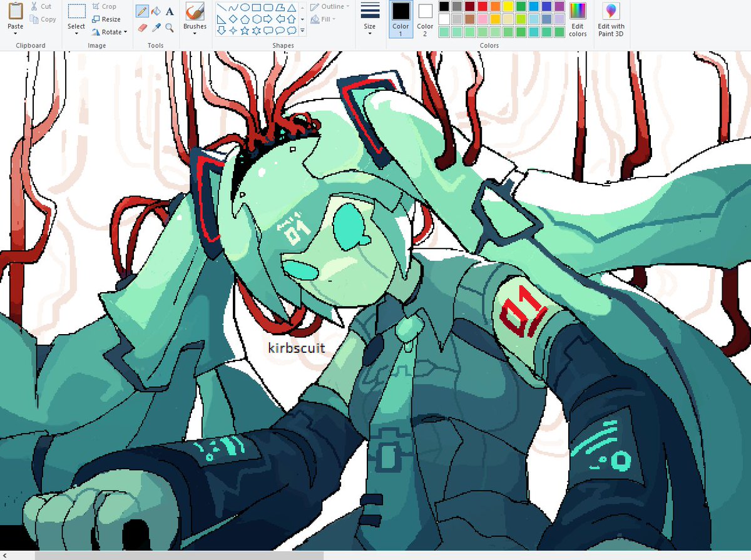751x560 pixels.
Task: Pick the Fill with color bucket tool
Action: [156, 11]
